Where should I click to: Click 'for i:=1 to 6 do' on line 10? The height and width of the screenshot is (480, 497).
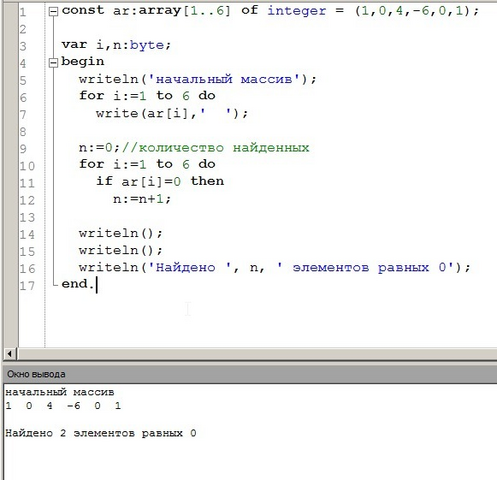point(147,164)
